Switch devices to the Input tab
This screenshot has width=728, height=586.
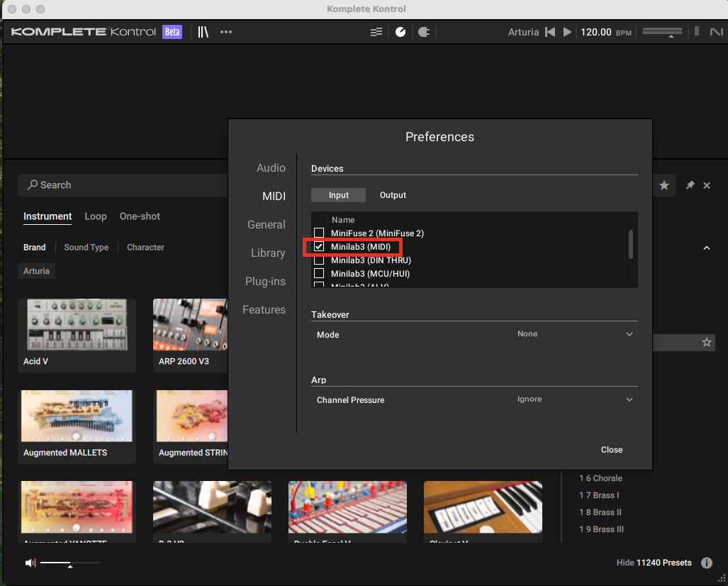point(338,195)
